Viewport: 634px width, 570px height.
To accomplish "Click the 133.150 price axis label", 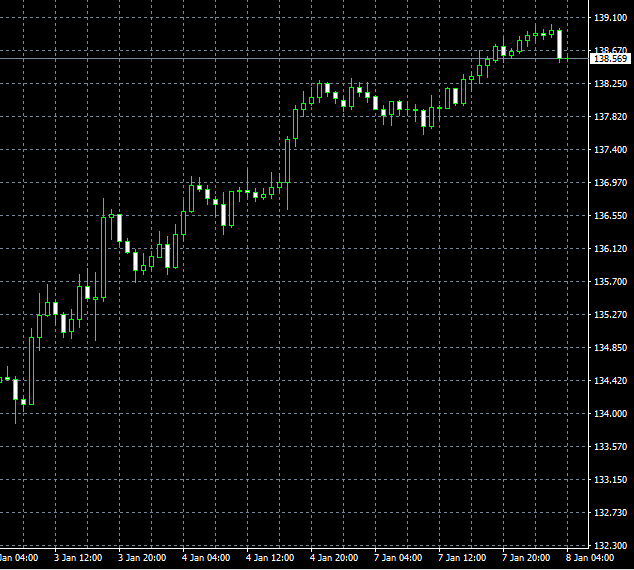I will [610, 480].
